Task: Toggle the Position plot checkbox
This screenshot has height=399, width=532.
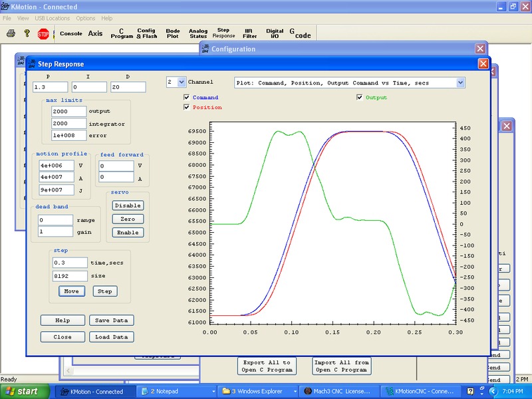Action: [x=187, y=107]
